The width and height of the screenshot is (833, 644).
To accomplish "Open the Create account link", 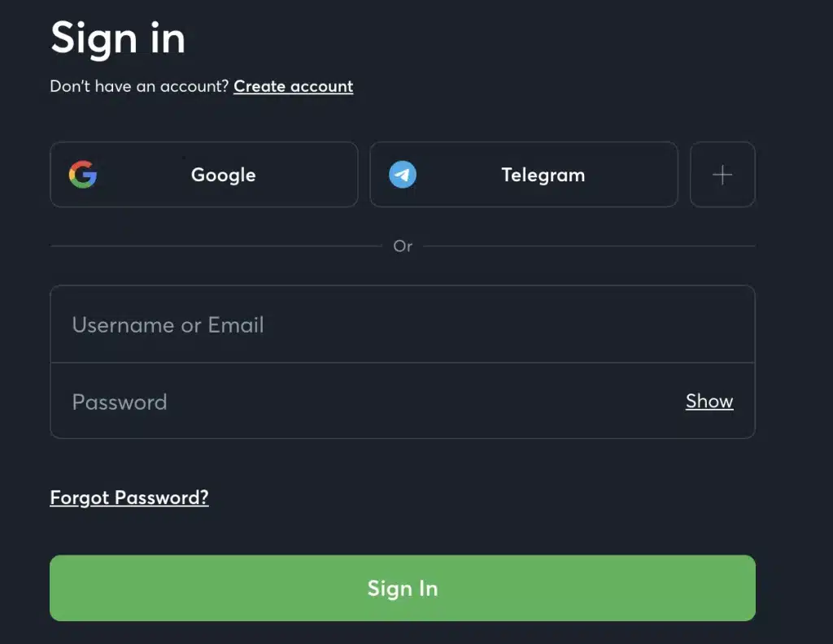I will click(293, 86).
